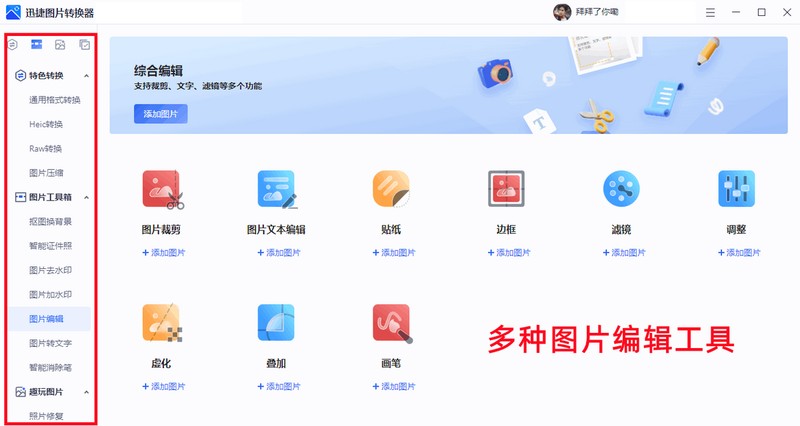
Task: Collapse the 趣玩图片 section chevron
Action: coord(86,392)
